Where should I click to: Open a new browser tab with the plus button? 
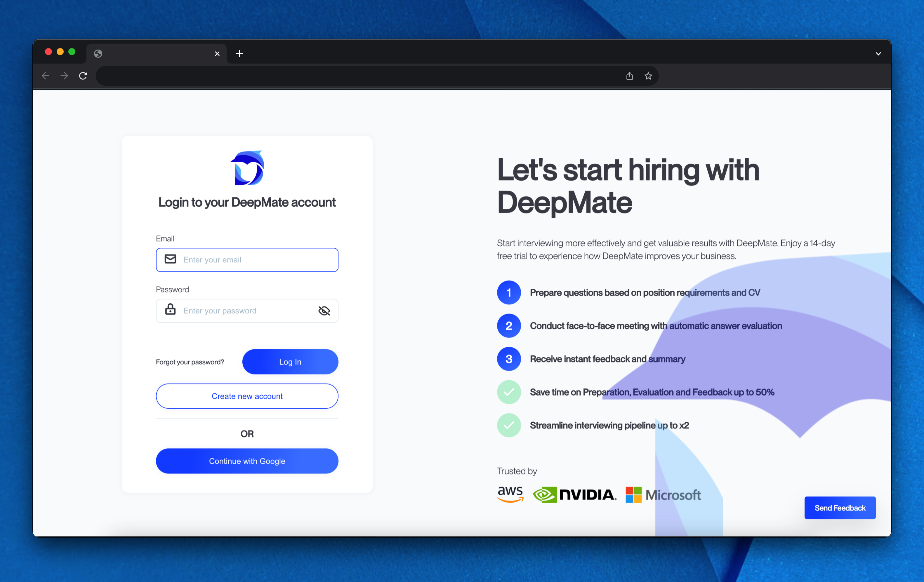tap(239, 54)
